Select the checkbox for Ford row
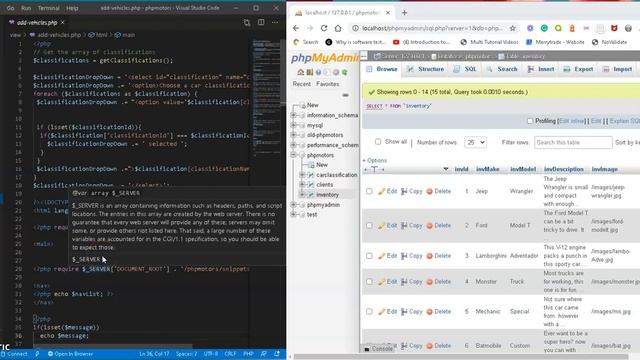This screenshot has width=640, height=360. point(369,225)
